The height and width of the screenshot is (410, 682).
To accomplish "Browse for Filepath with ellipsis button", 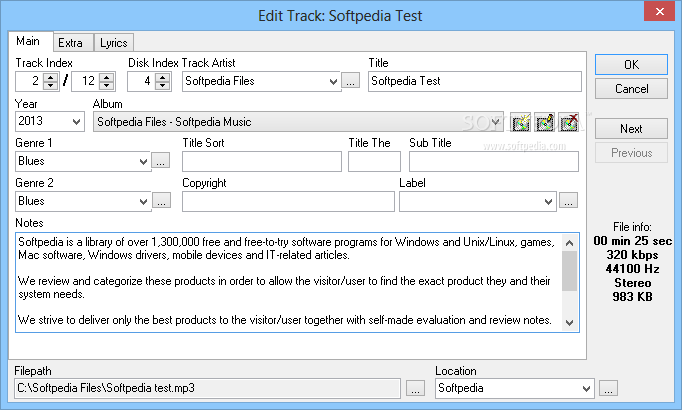I will coord(415,388).
